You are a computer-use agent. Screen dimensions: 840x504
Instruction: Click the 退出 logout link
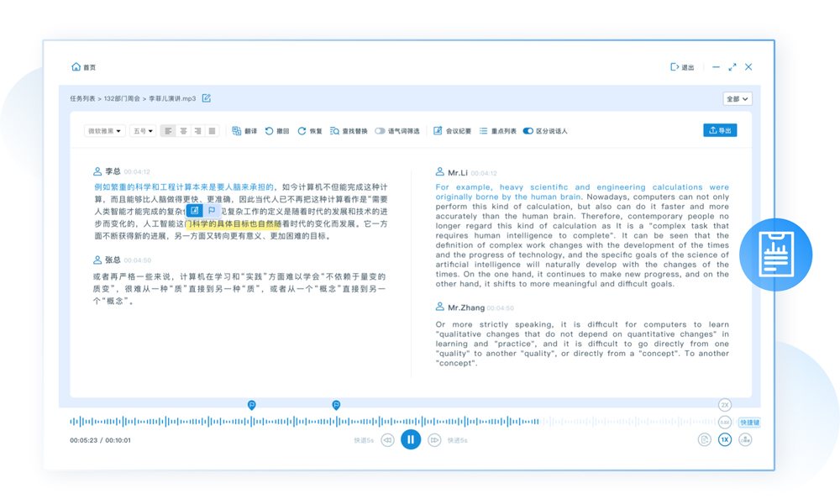click(682, 67)
